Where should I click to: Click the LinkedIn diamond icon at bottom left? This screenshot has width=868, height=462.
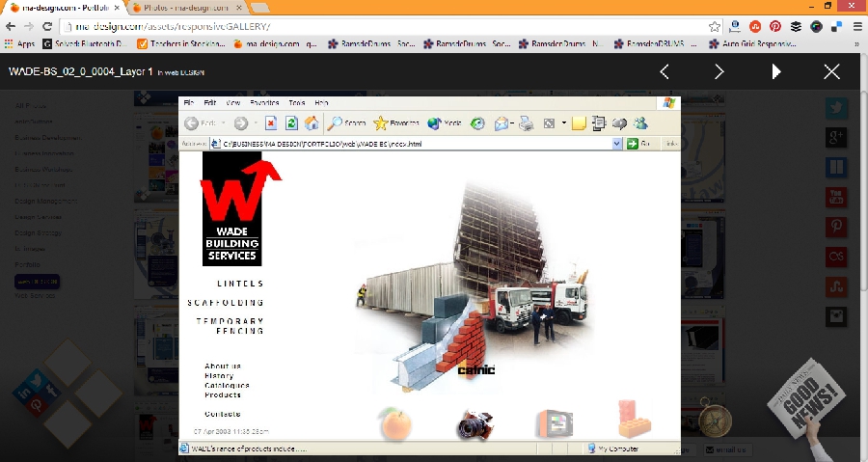pos(24,393)
